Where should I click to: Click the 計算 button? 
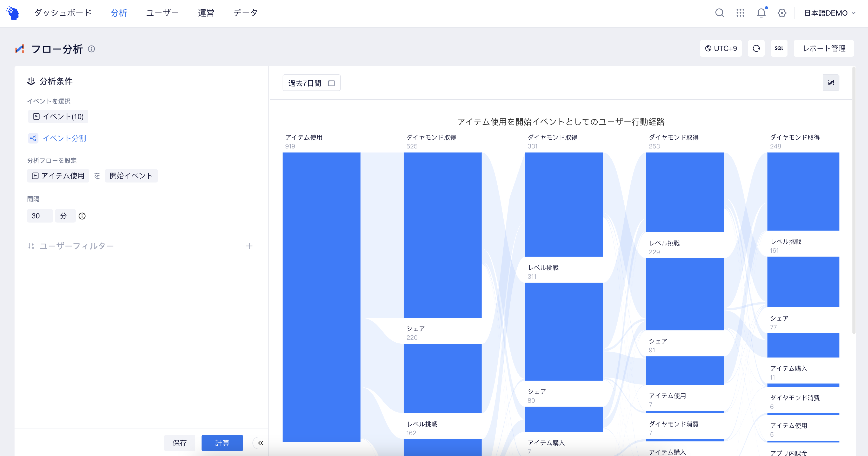pos(222,443)
